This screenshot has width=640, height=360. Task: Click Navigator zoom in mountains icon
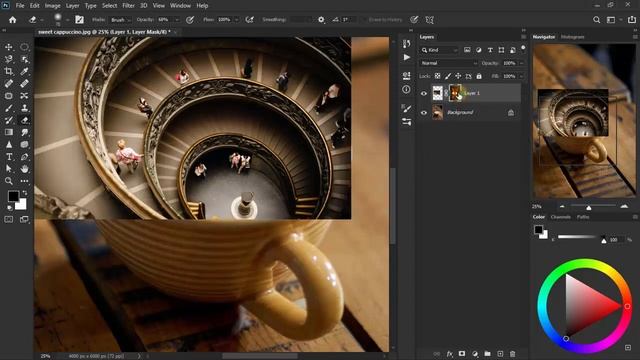coord(624,207)
